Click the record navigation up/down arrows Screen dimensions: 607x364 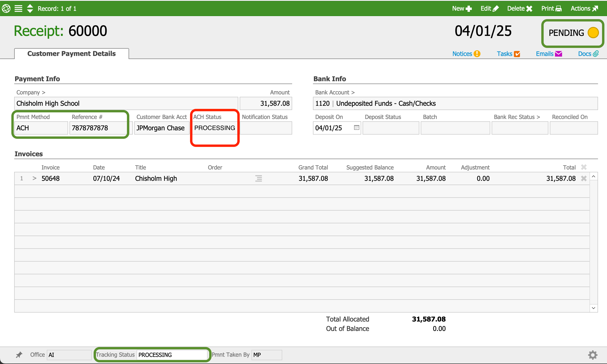30,8
